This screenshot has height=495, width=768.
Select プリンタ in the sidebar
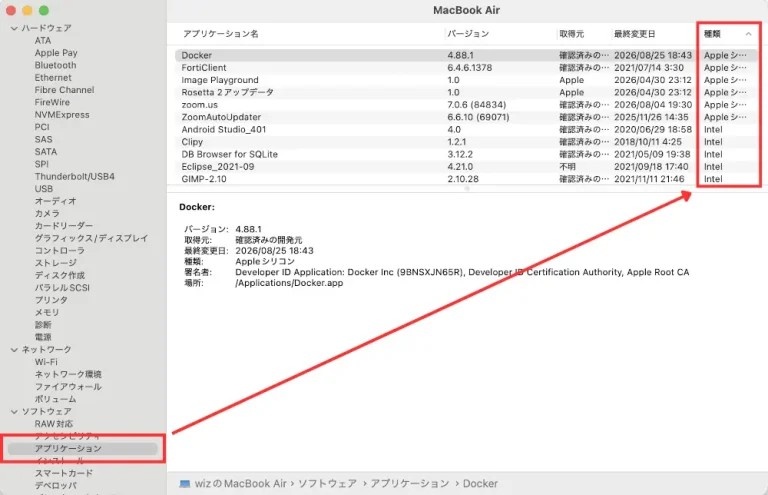(x=51, y=300)
